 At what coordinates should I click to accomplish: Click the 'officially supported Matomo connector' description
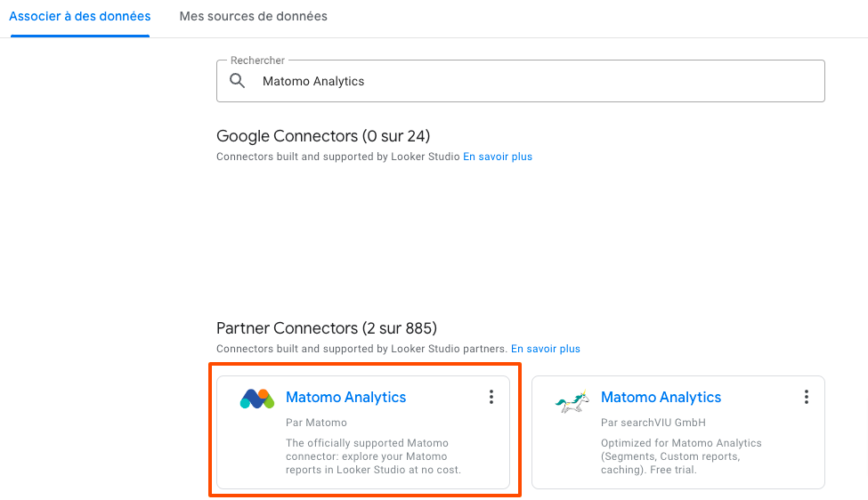pos(373,456)
